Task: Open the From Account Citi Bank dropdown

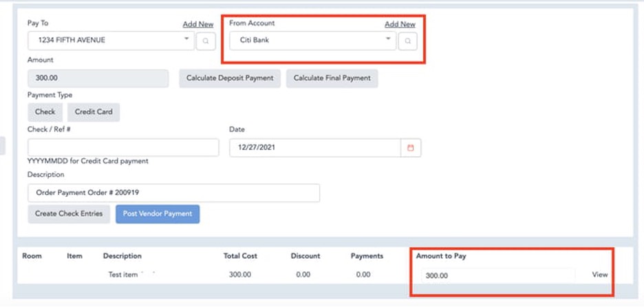Action: (312, 41)
